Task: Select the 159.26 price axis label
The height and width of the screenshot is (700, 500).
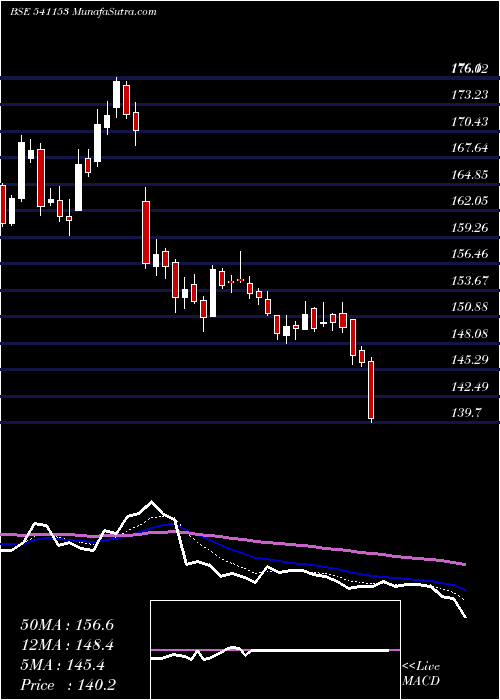Action: [470, 228]
